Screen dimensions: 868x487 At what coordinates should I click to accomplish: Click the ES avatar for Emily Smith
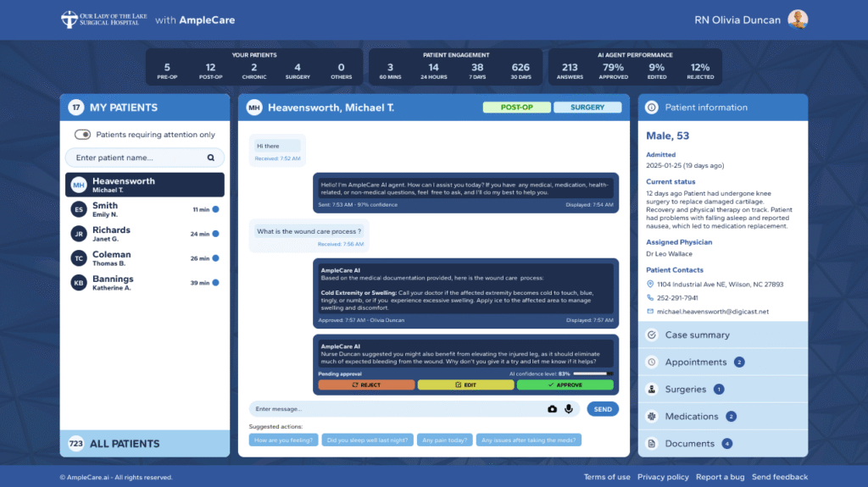pyautogui.click(x=79, y=209)
